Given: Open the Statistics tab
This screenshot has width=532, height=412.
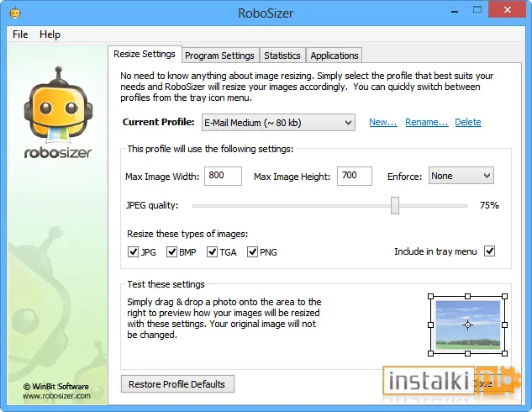Looking at the screenshot, I should coord(282,55).
